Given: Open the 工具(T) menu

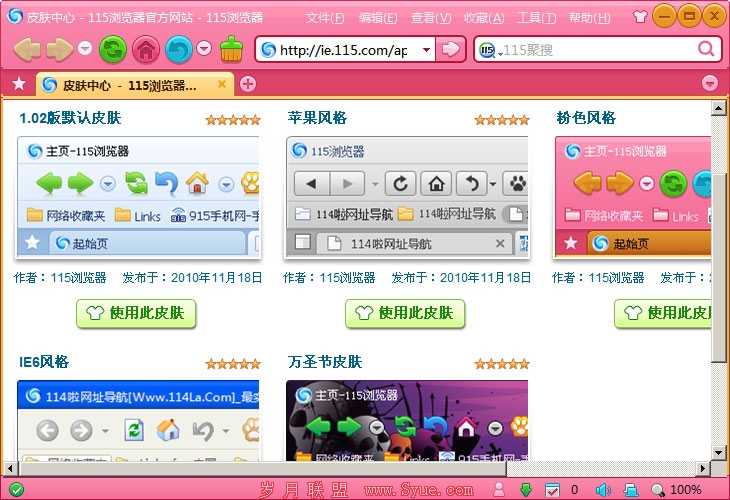Looking at the screenshot, I should coord(536,18).
